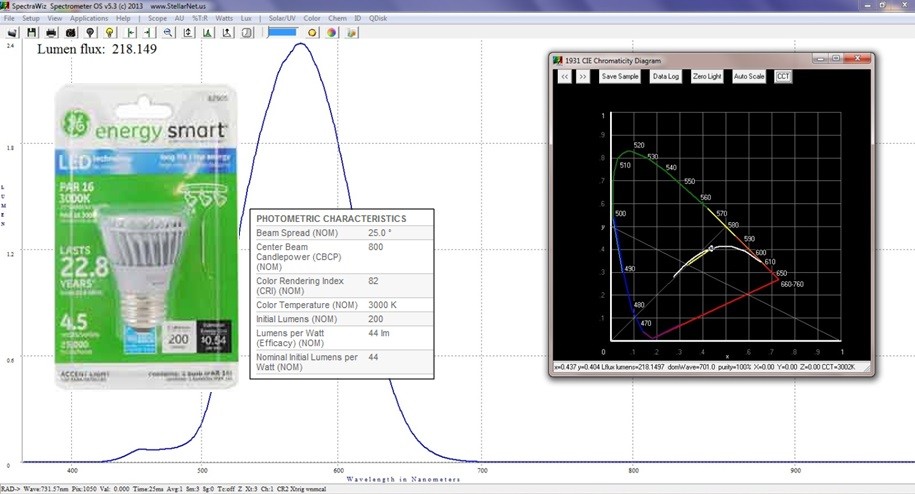Click Zero Light button in CIE window
Screen dimensions: 915x494
pos(707,76)
